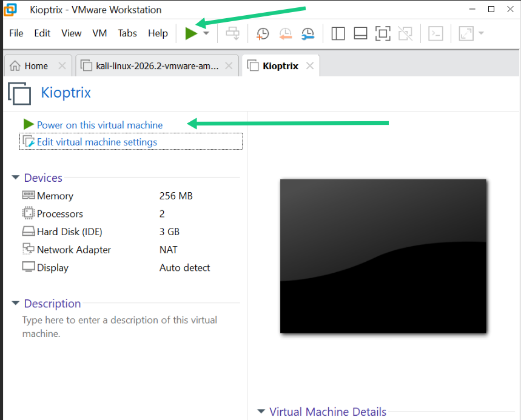Click the stretch guest display icon
This screenshot has height=420, width=521.
pos(466,33)
